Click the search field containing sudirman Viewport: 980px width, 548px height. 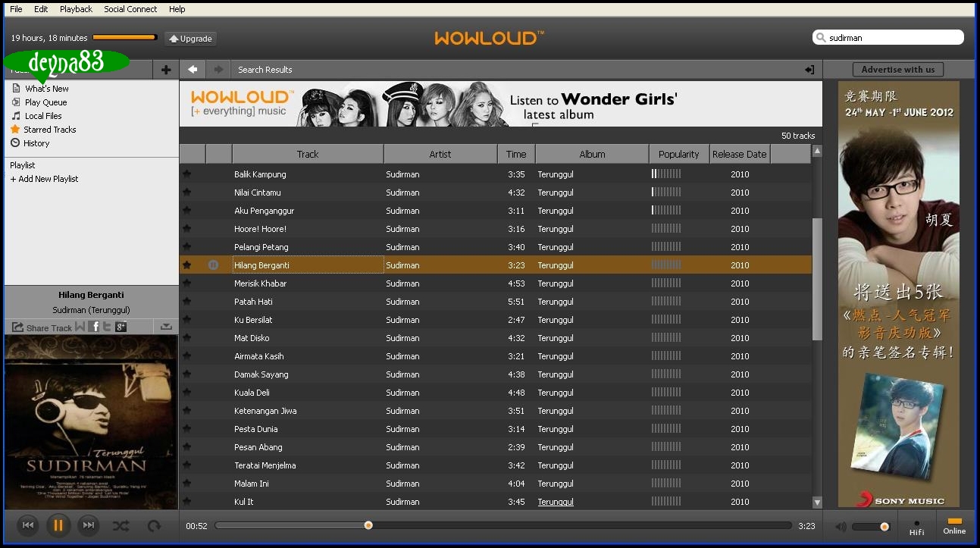(888, 37)
